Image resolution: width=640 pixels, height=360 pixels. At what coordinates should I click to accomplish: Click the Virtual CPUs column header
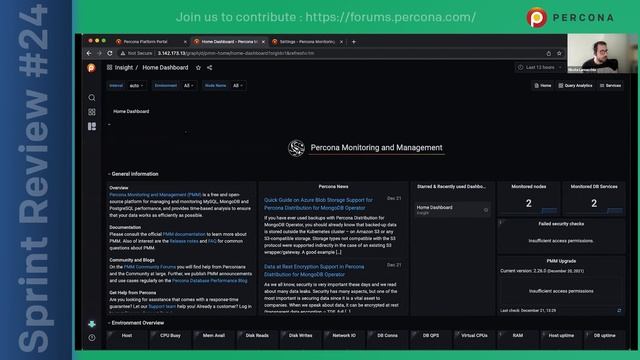tap(474, 336)
